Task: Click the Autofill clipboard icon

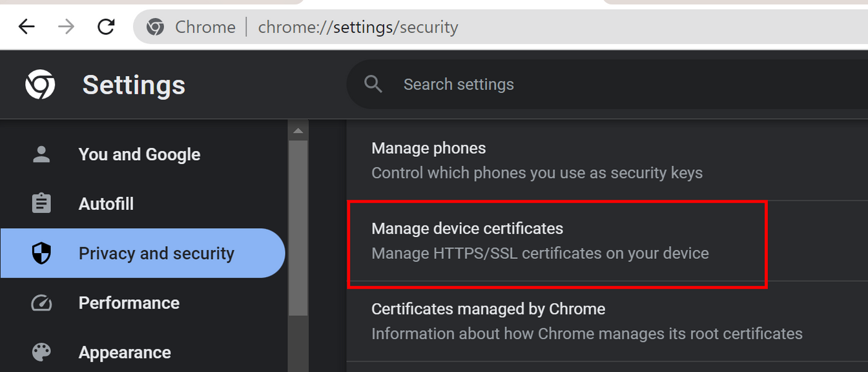Action: [x=41, y=203]
